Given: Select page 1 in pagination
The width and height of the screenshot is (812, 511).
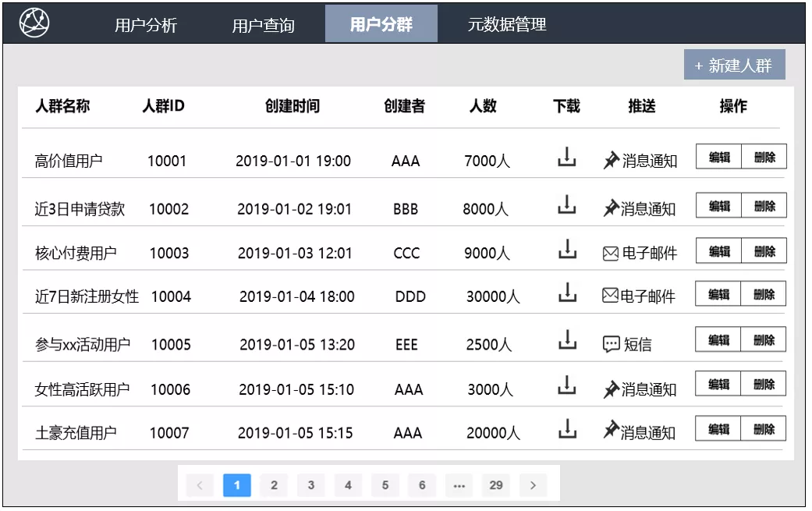Looking at the screenshot, I should point(237,485).
